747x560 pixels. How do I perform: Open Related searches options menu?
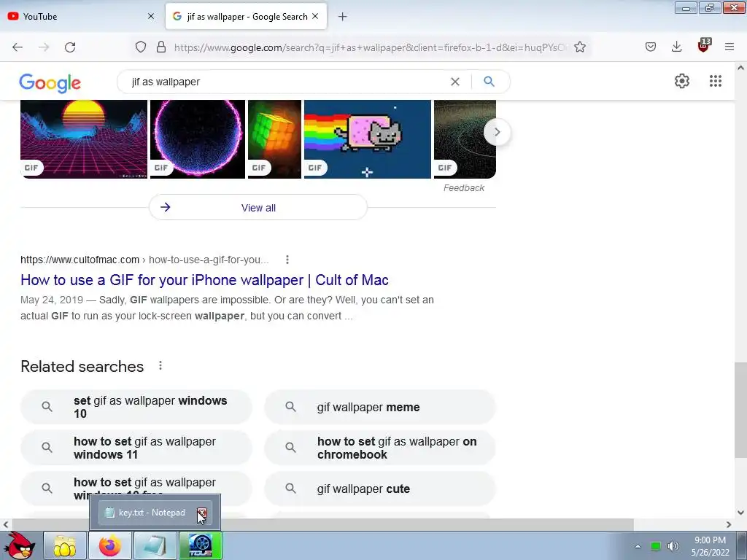(x=160, y=366)
